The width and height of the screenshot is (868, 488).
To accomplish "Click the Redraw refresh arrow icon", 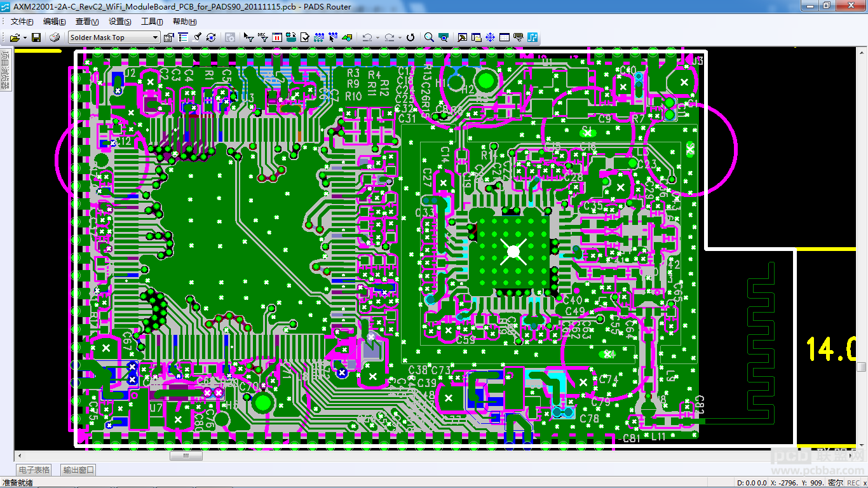I will click(x=410, y=37).
